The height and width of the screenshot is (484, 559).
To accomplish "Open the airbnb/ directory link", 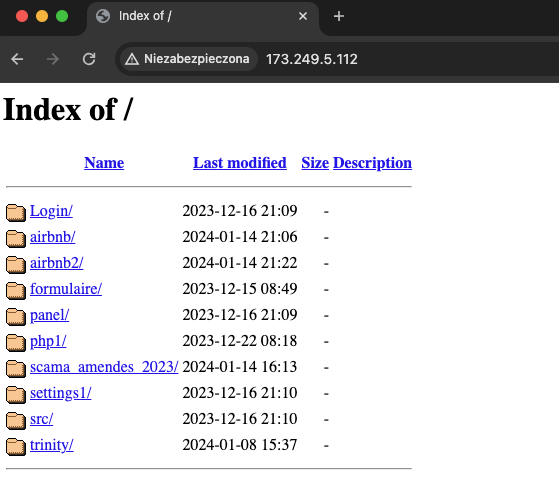I will pos(53,237).
